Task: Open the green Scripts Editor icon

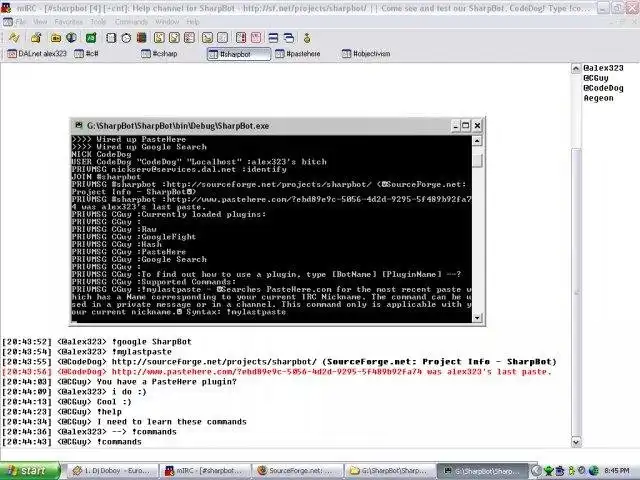Action: 91,38
